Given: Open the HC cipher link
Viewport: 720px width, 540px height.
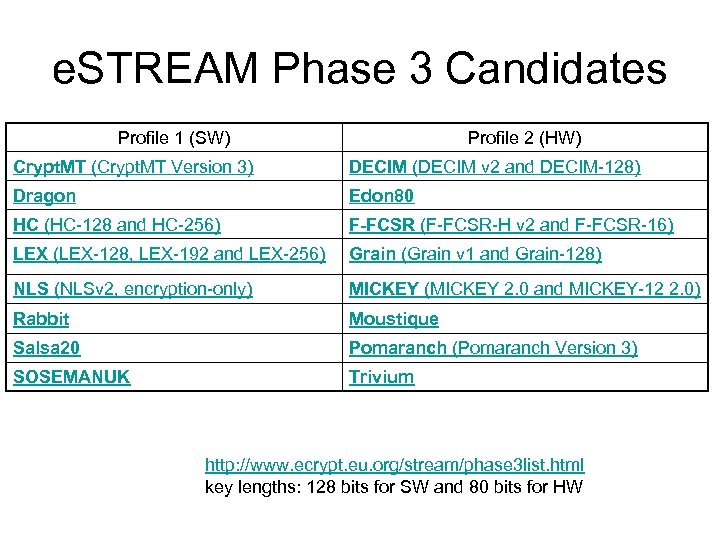Looking at the screenshot, I should coord(26,226).
